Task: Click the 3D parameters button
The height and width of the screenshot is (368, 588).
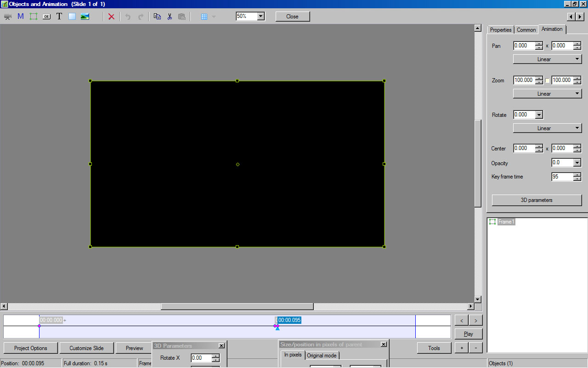Action: point(537,200)
